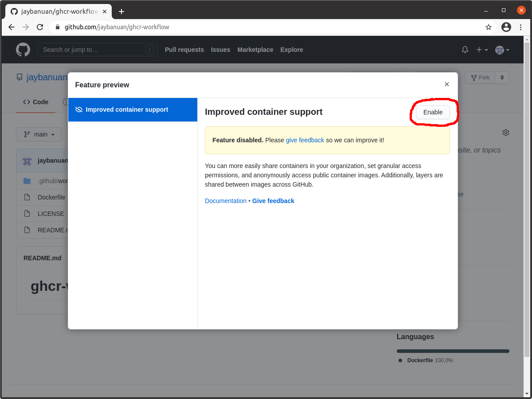Select the jaybanuan/ghcr-workflow browser tab
The width and height of the screenshot is (532, 399).
click(x=59, y=12)
